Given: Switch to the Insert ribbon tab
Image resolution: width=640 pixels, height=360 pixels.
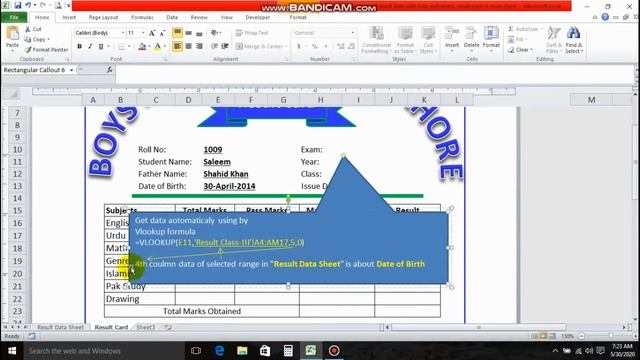Looking at the screenshot, I should [x=69, y=18].
